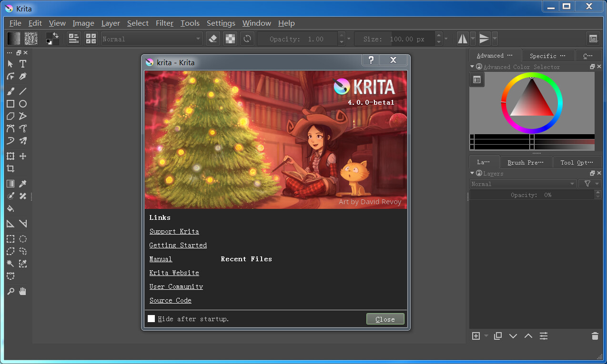Expand the layer filter dropdown

590,184
